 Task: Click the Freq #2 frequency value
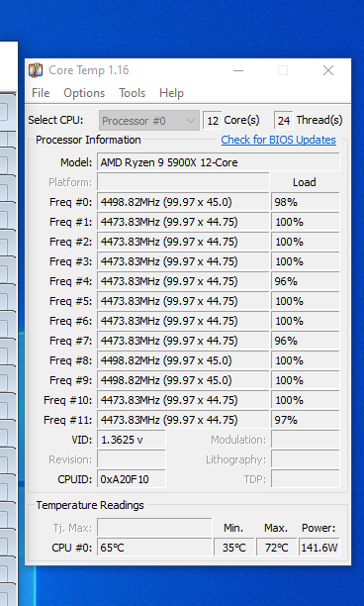click(x=183, y=242)
